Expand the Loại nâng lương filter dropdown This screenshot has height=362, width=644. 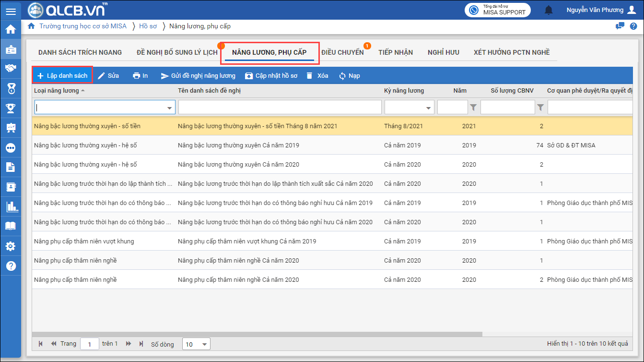pos(169,108)
